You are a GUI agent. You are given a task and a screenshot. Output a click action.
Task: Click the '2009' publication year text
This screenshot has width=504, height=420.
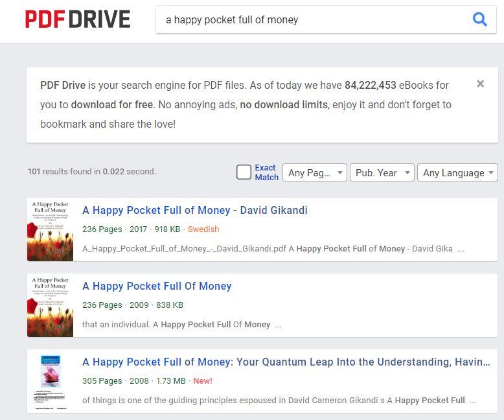[x=139, y=305]
